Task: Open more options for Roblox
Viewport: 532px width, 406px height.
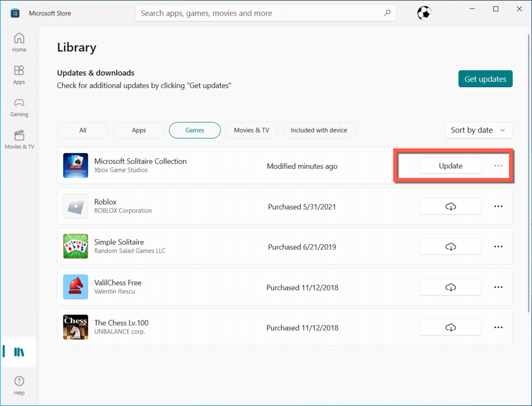Action: [x=498, y=207]
